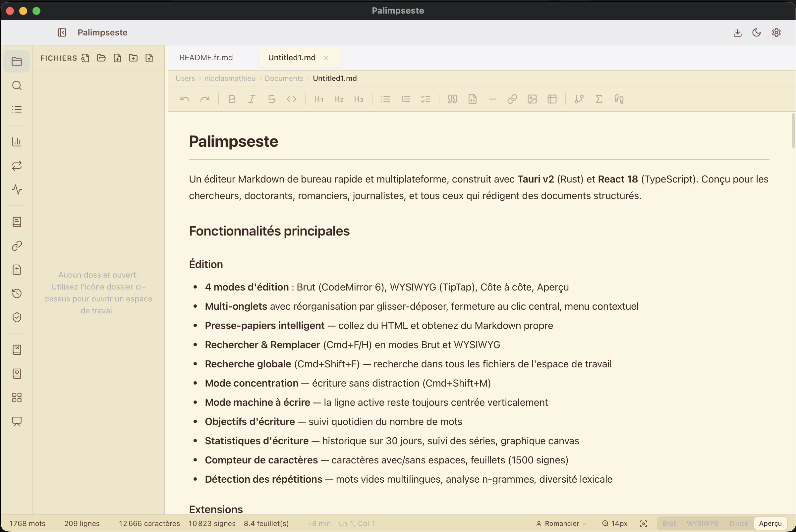Open the Romancier profile dropdown
The width and height of the screenshot is (796, 532).
tap(561, 523)
